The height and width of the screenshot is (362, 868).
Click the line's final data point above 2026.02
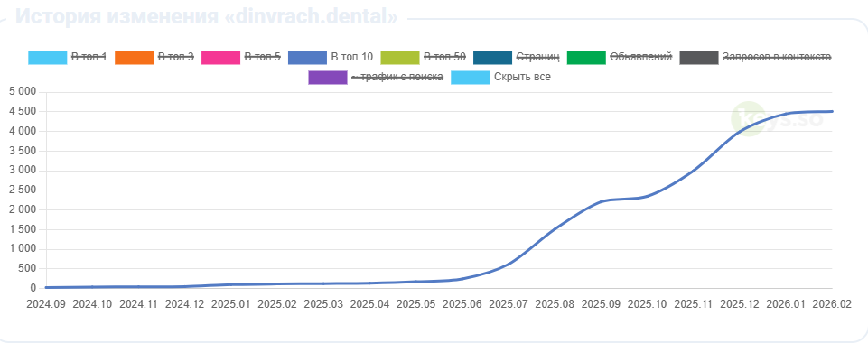(832, 111)
